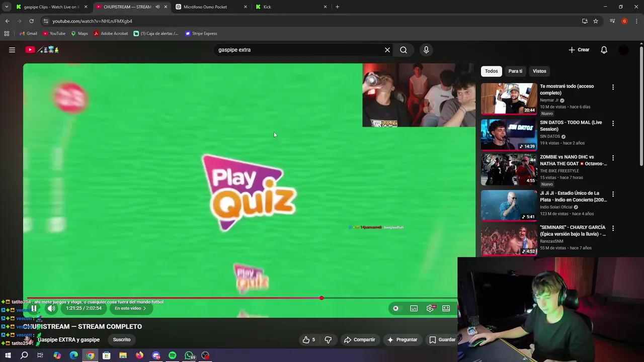The width and height of the screenshot is (644, 362).
Task: Open the YouTube notifications bell
Action: click(604, 50)
